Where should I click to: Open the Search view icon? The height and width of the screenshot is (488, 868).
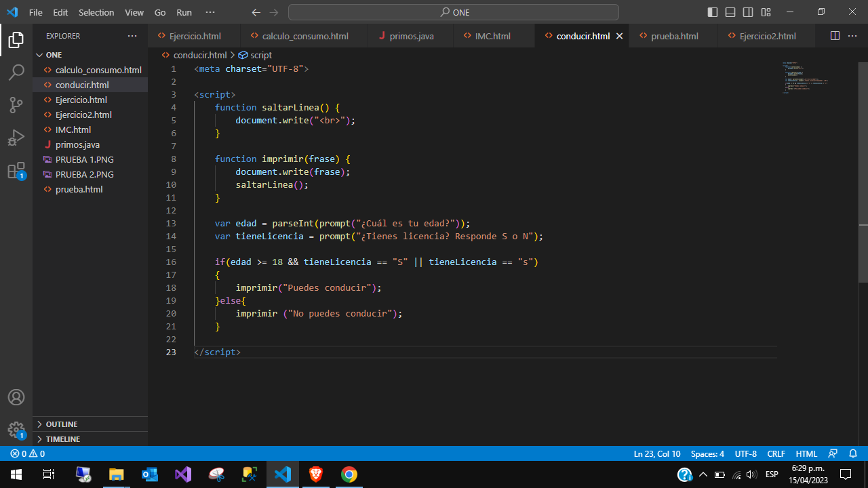(x=16, y=73)
